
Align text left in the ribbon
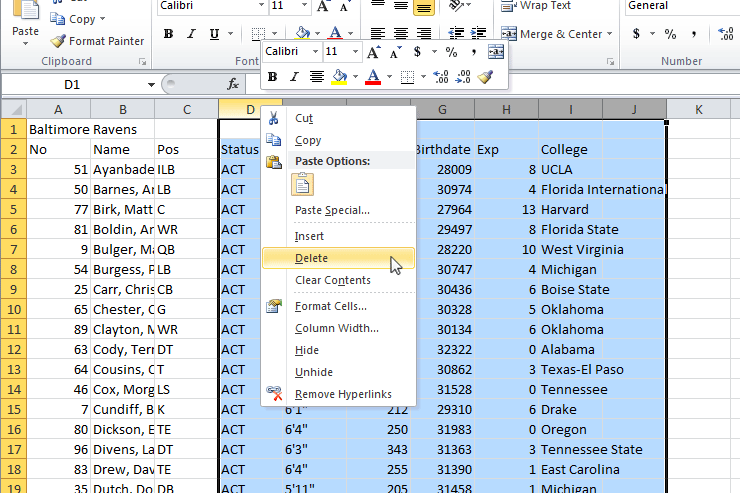(378, 33)
